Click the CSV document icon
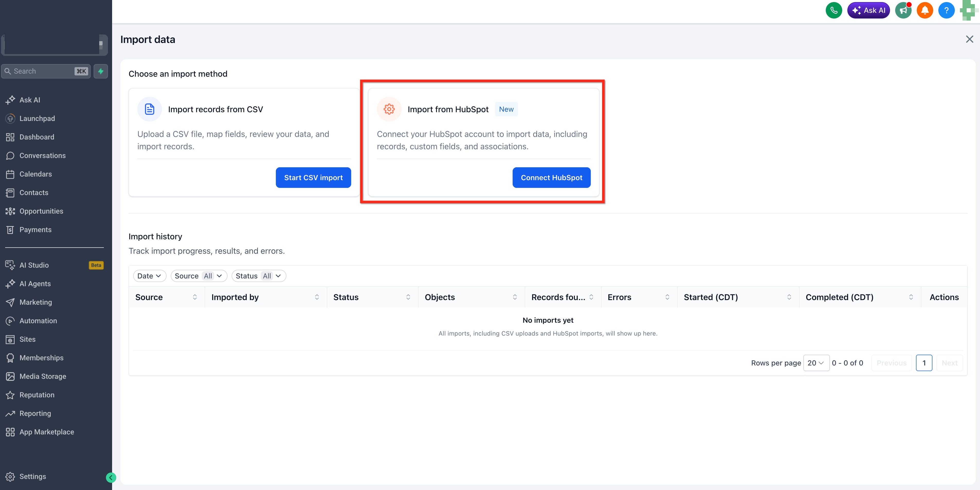The height and width of the screenshot is (490, 980). coord(150,109)
